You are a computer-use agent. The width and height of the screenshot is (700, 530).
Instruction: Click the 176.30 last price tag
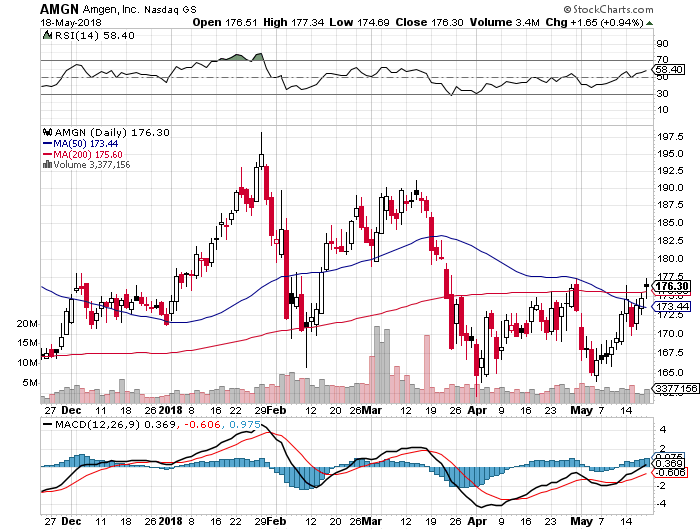(671, 286)
